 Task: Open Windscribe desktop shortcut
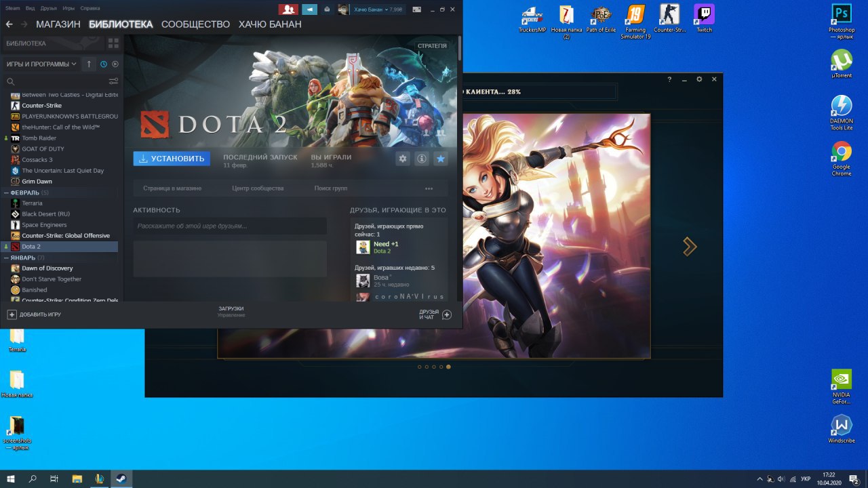pyautogui.click(x=842, y=429)
